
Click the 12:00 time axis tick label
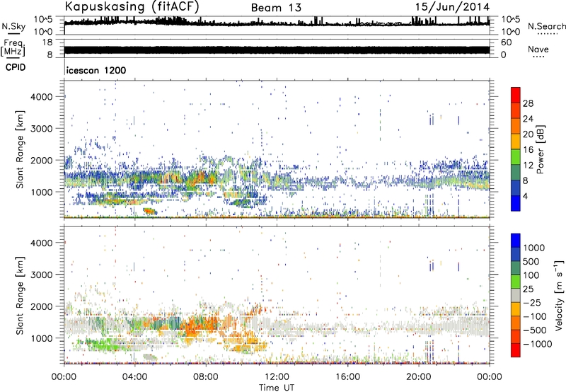point(277,377)
